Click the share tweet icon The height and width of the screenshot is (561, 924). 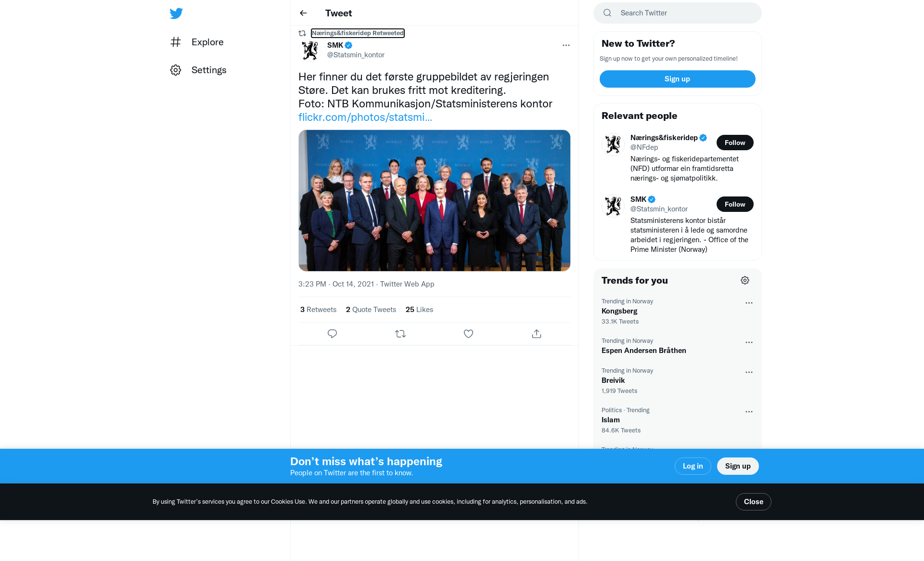pos(537,334)
